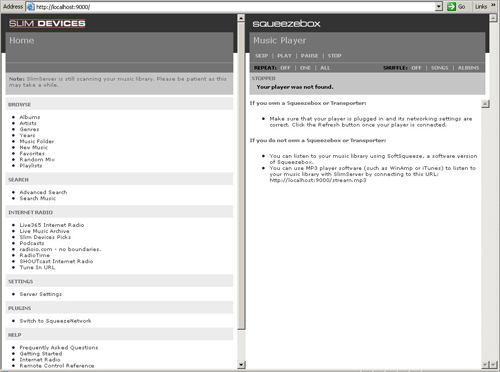Open the New Music link
The height and width of the screenshot is (372, 500).
[33, 147]
